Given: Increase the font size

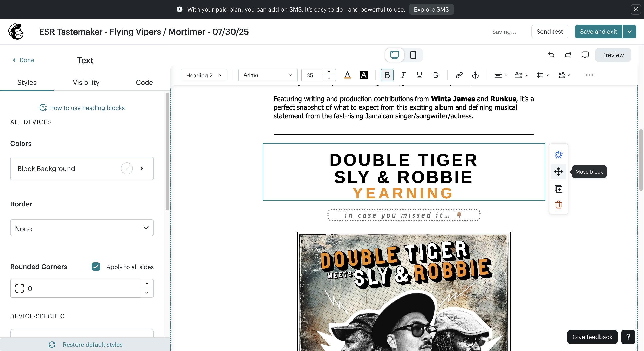Looking at the screenshot, I should tap(329, 72).
